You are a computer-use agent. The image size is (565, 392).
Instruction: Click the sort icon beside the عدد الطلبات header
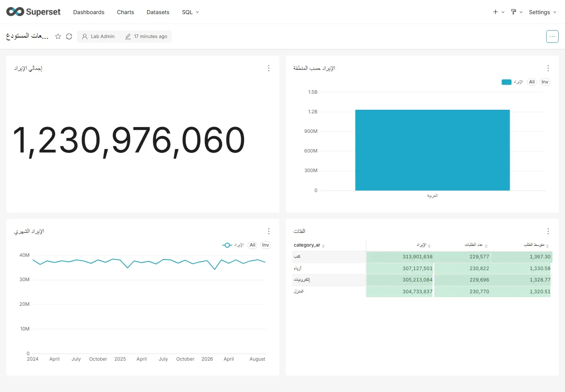486,246
